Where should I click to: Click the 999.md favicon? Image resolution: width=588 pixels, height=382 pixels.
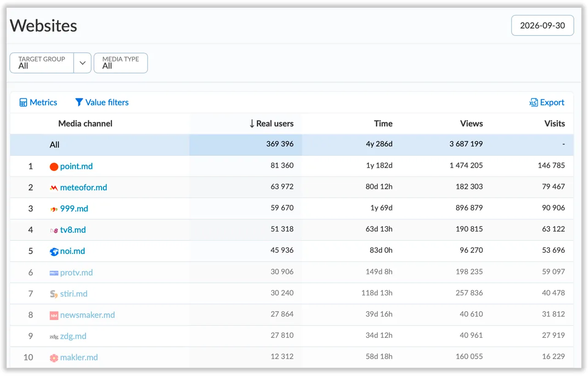tap(54, 209)
